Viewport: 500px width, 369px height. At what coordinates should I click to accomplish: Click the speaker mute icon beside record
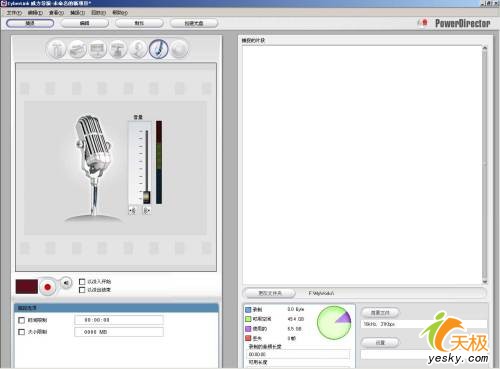66,283
